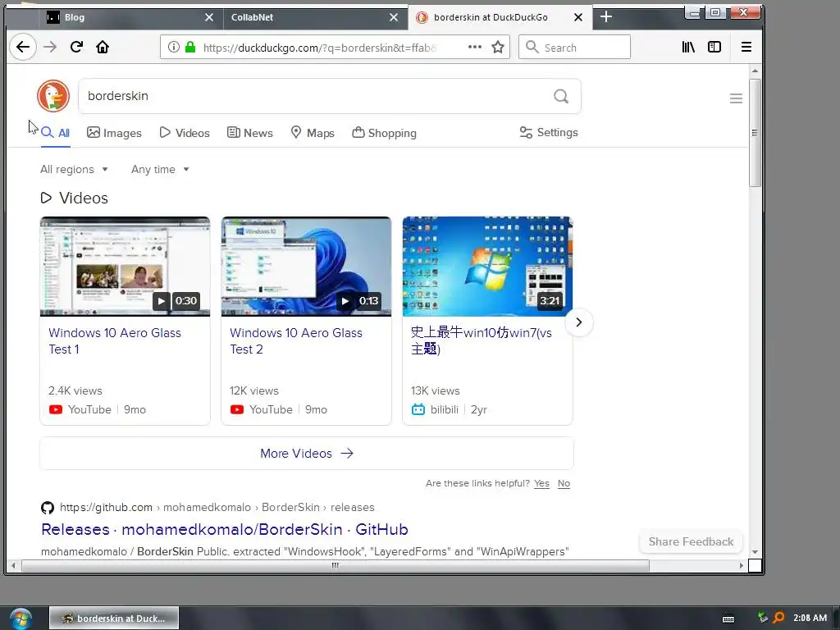Screen dimensions: 840x630
Task: Click the on-screen keyboard tray icon
Action: 728,619
